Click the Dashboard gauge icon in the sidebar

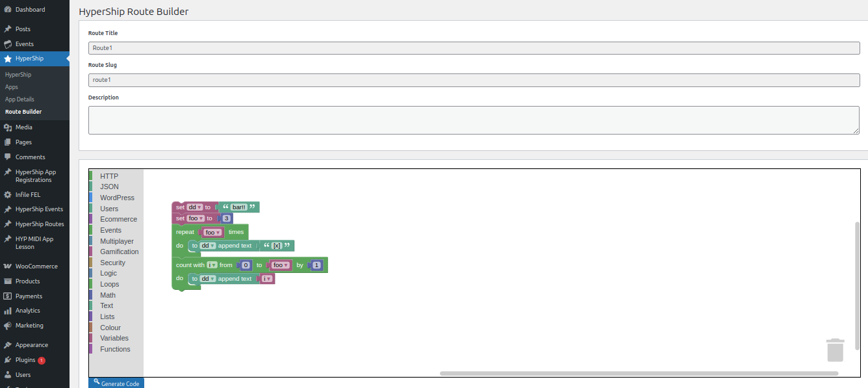[x=8, y=10]
